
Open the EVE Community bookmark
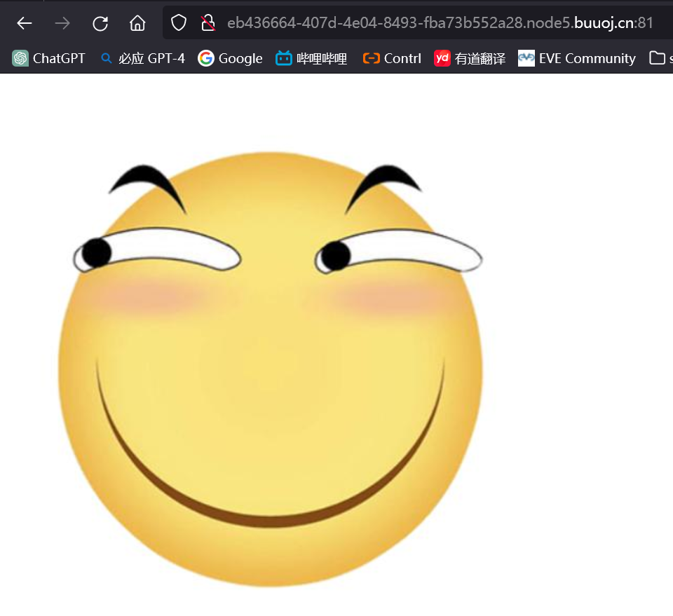tap(576, 58)
